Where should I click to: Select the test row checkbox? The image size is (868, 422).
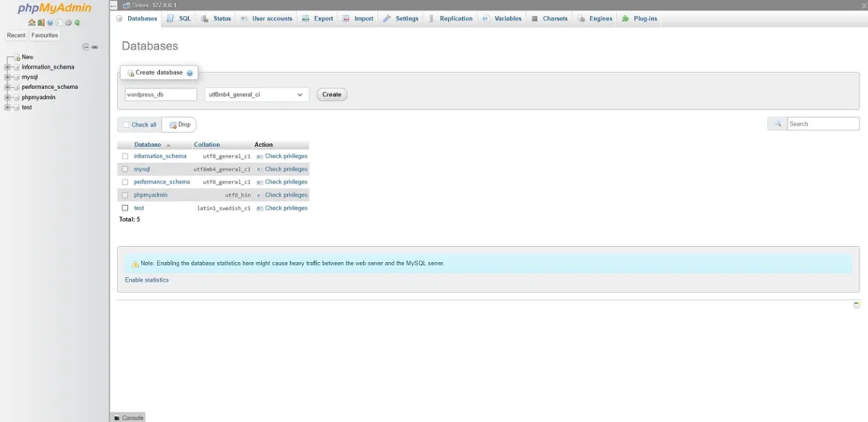[125, 208]
